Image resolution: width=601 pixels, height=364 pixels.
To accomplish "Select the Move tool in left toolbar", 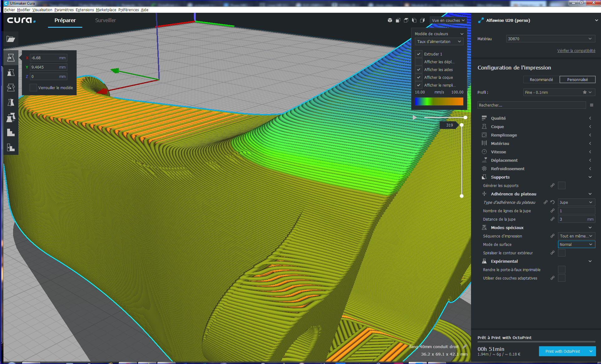I will click(x=11, y=58).
